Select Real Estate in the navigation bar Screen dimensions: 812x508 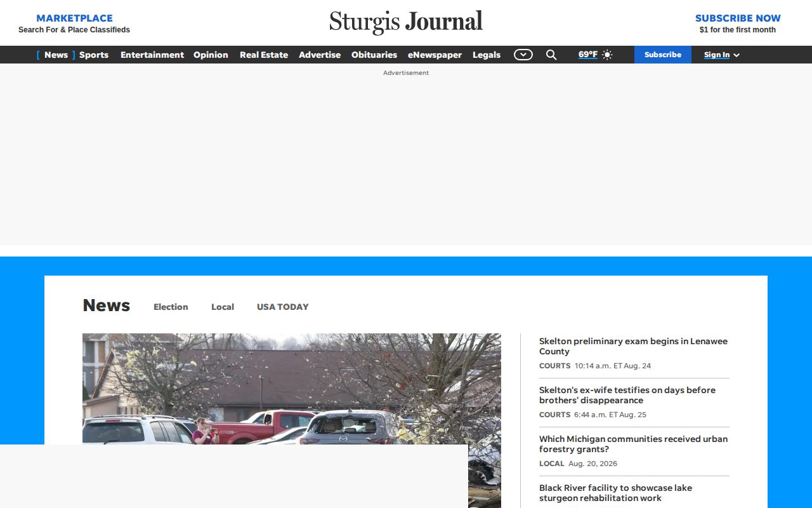(264, 55)
